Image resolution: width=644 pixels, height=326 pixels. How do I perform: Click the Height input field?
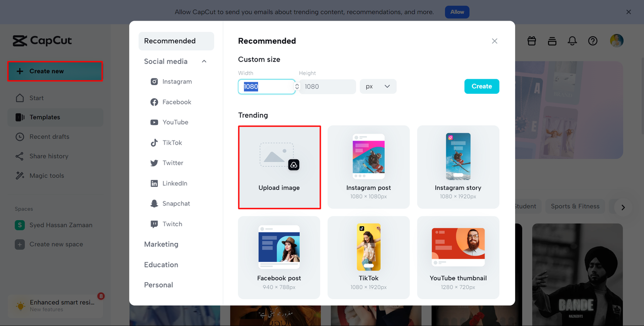pos(327,87)
